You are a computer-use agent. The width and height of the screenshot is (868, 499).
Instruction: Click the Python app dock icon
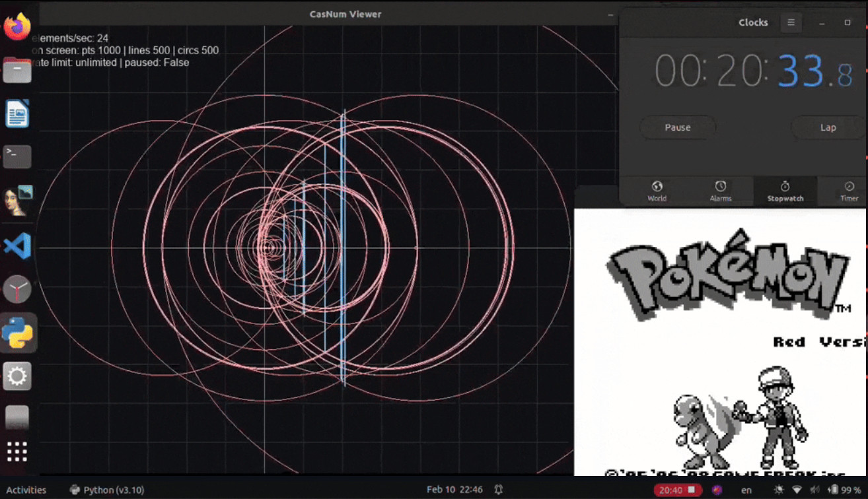pyautogui.click(x=17, y=332)
